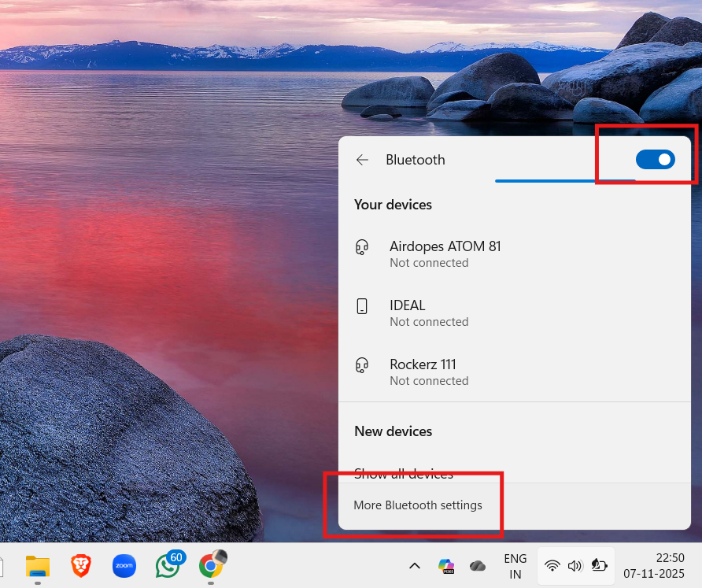The height and width of the screenshot is (588, 702).
Task: Open WhatsApp with 60 unread messages
Action: (x=168, y=565)
